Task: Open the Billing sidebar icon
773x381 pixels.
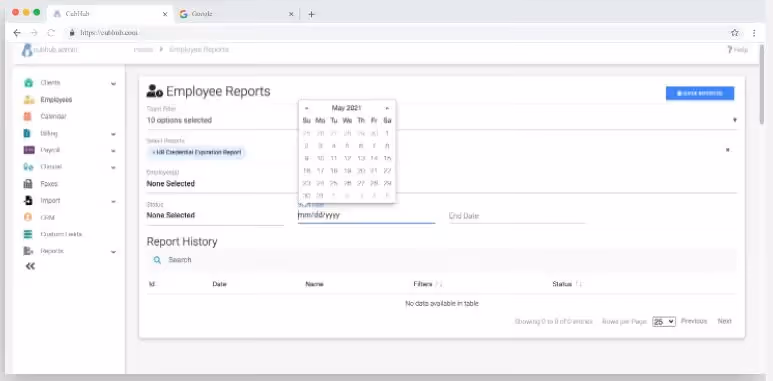Action: pyautogui.click(x=28, y=134)
